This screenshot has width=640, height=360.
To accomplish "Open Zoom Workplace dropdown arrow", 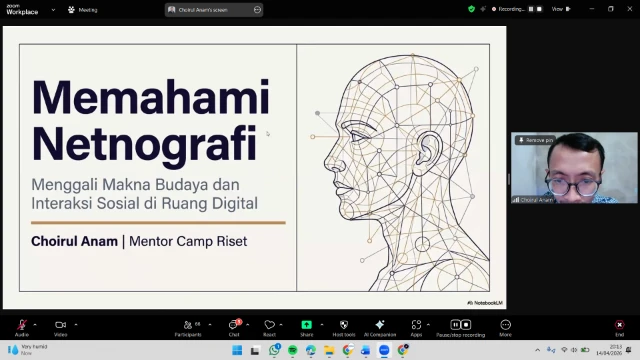I will pos(53,10).
